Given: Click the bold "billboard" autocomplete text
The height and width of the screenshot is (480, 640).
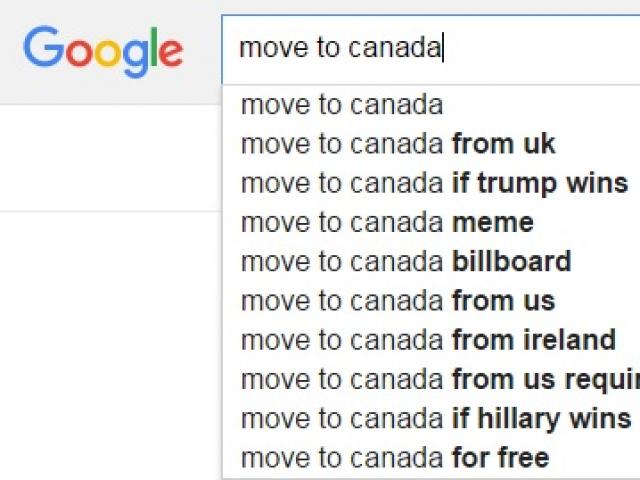Looking at the screenshot, I should click(x=511, y=262).
